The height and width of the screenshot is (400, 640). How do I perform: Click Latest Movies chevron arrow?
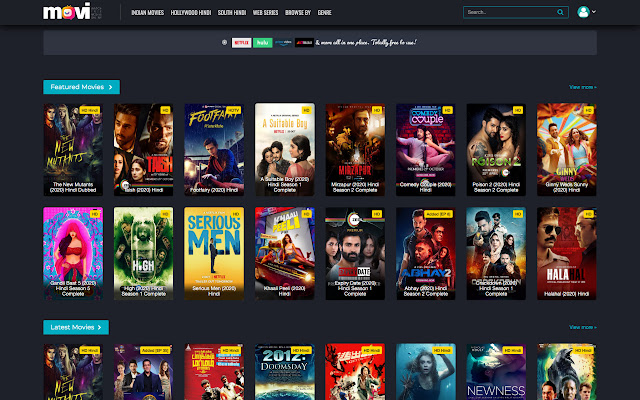click(x=99, y=327)
